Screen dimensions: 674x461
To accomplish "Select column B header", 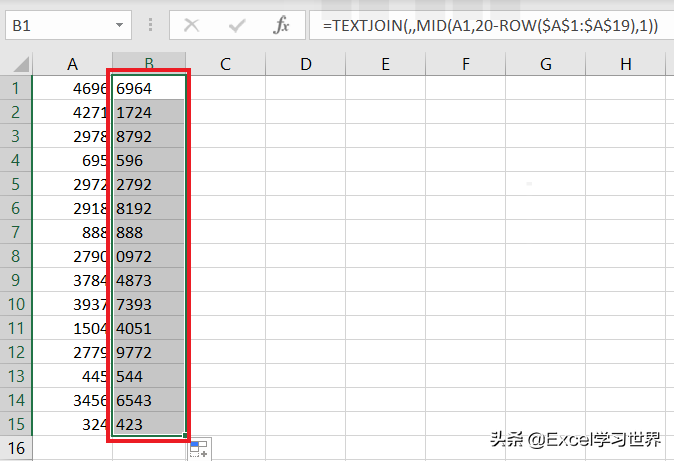I will pyautogui.click(x=149, y=65).
